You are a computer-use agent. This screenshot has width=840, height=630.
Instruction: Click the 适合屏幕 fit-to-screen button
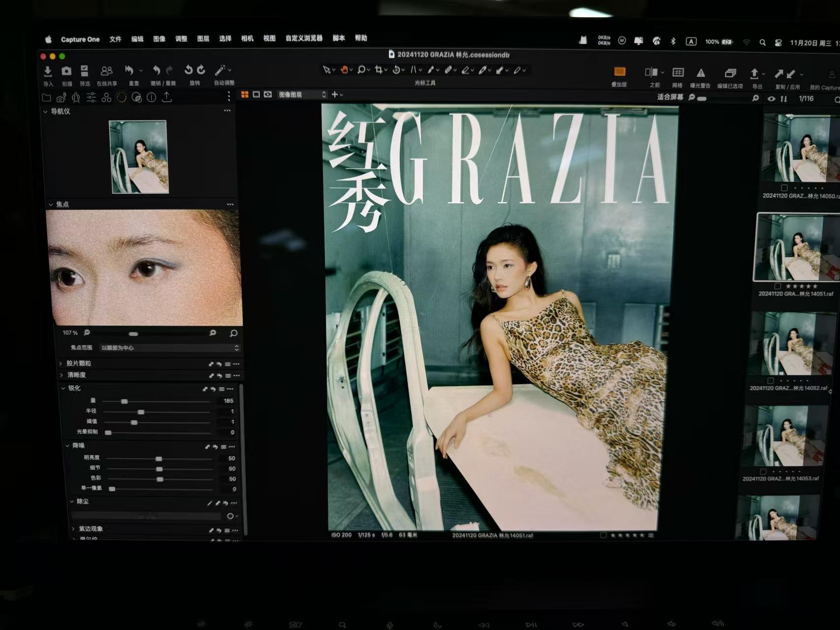click(670, 97)
